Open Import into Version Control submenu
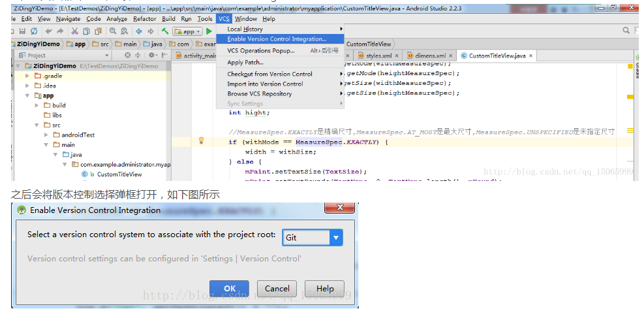 280,84
